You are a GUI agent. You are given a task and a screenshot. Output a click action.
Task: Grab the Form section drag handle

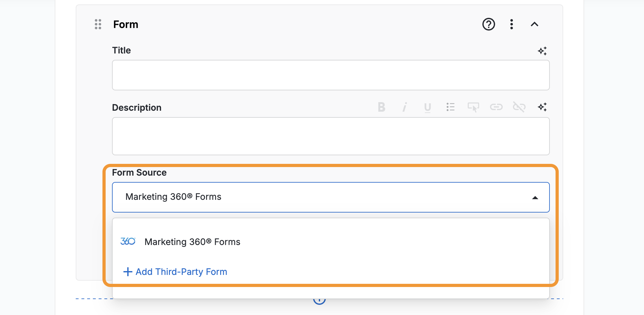pos(98,24)
